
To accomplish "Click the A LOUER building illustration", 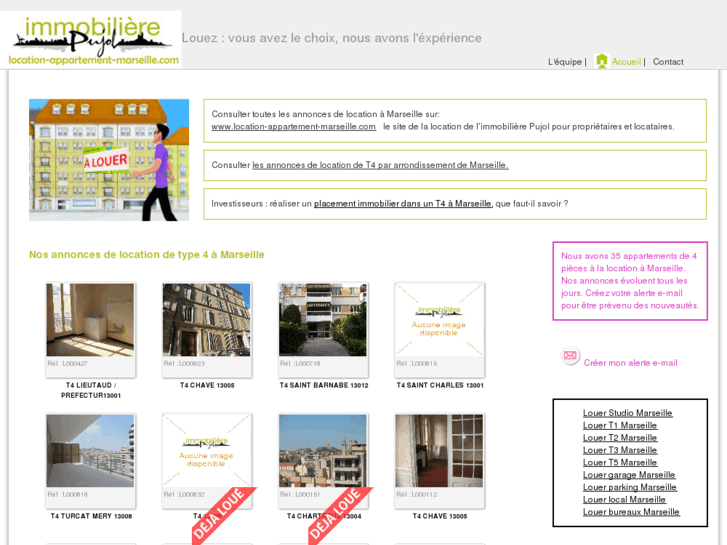I will click(x=109, y=160).
